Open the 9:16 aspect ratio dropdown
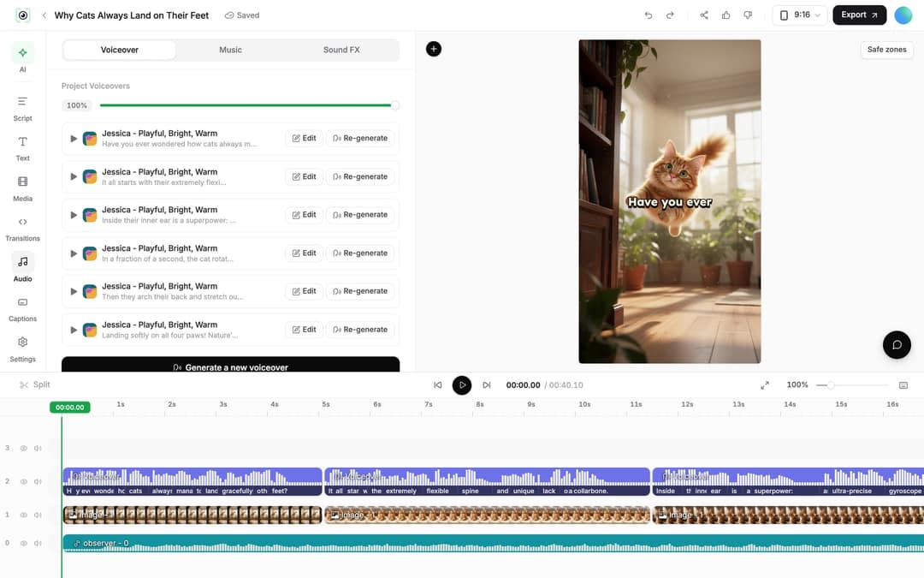The width and height of the screenshot is (924, 578). pos(800,15)
